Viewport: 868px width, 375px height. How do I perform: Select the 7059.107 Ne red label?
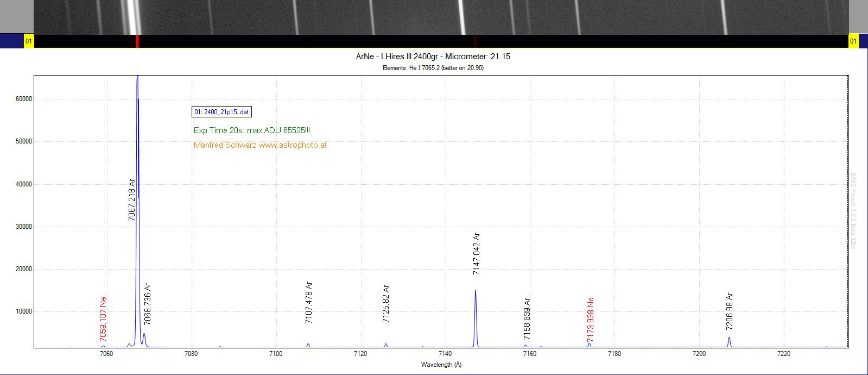103,320
